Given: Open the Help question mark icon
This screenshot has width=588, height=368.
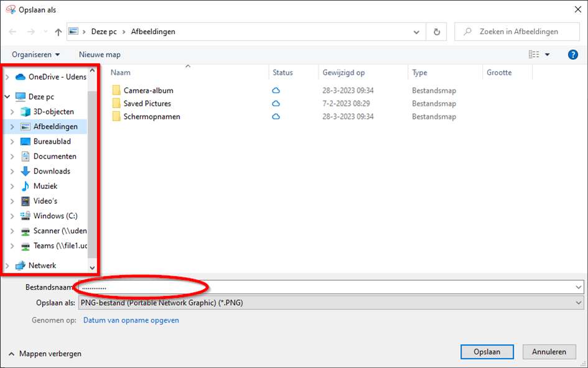Looking at the screenshot, I should 573,55.
